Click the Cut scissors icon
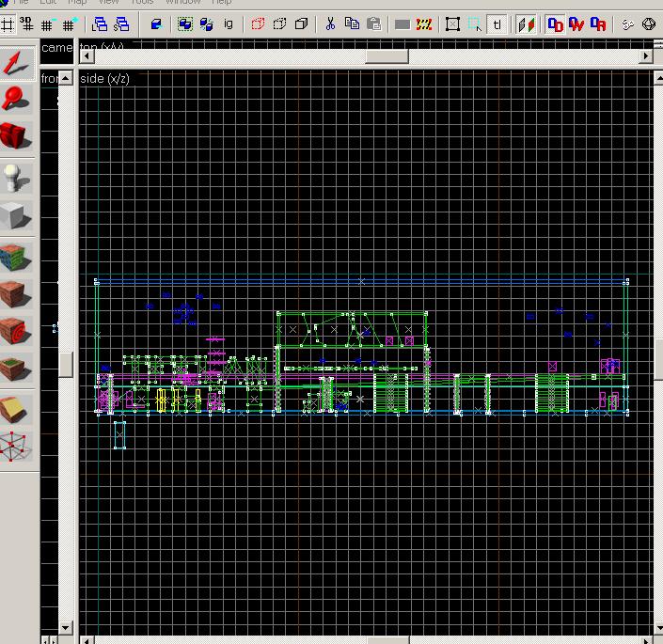The image size is (663, 644). [330, 24]
